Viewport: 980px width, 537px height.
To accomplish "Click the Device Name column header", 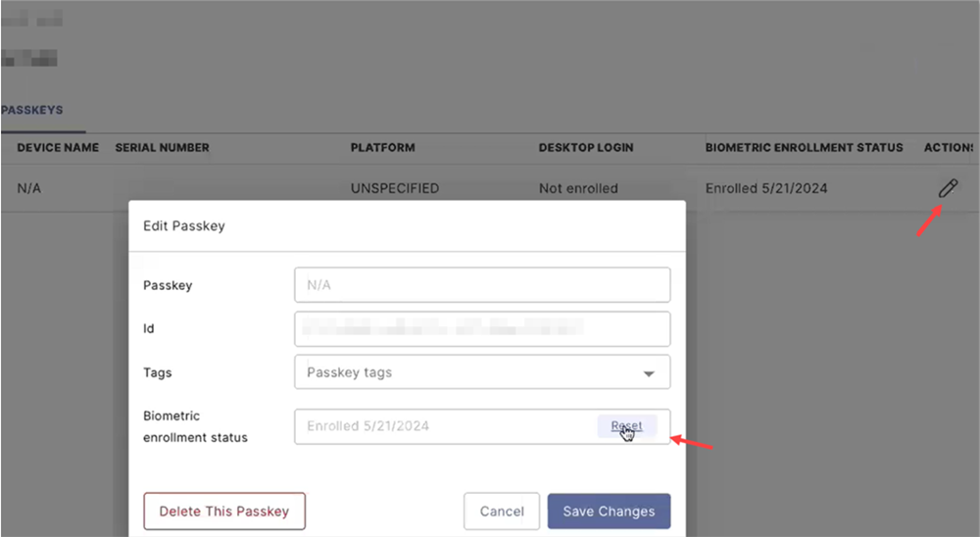I will (x=58, y=148).
